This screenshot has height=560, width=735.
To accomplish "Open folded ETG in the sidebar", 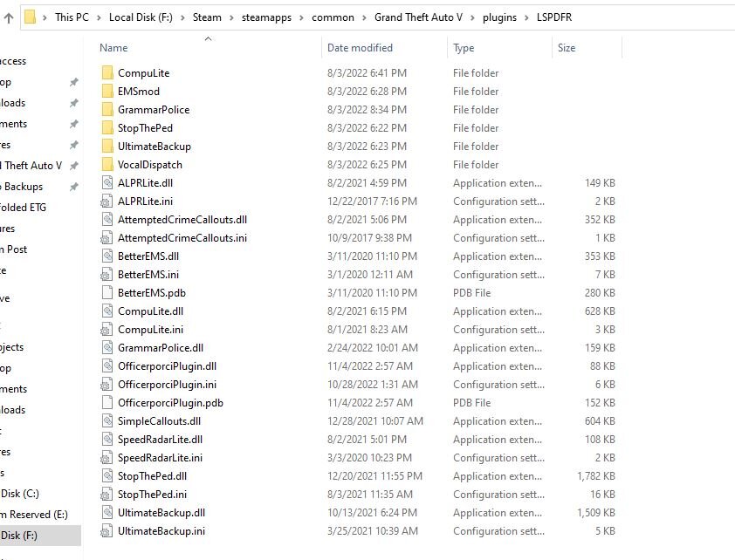I will [23, 208].
